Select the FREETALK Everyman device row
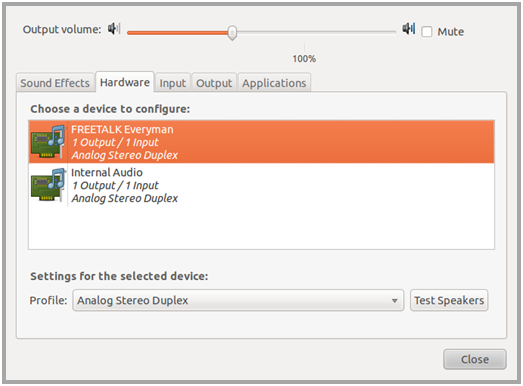 pos(262,142)
